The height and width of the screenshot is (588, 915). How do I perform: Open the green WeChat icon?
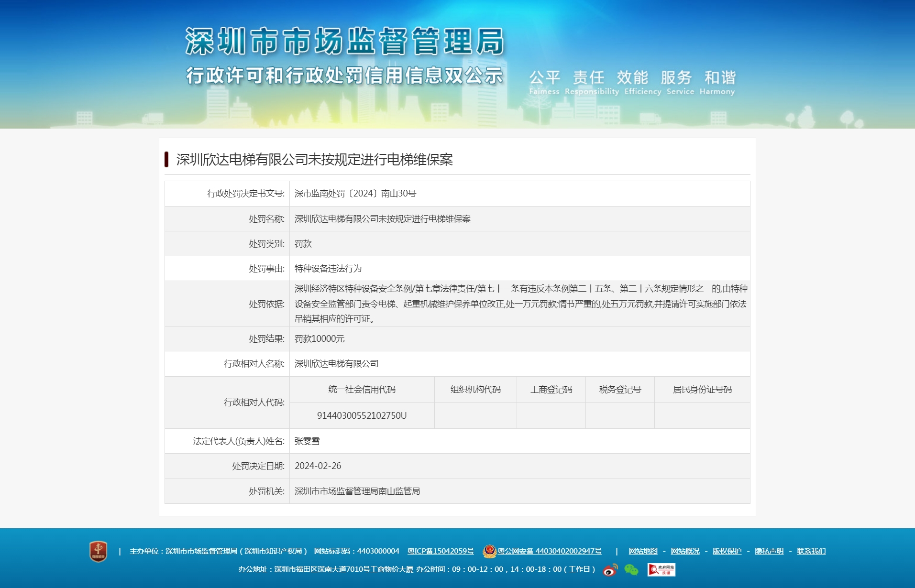[631, 570]
